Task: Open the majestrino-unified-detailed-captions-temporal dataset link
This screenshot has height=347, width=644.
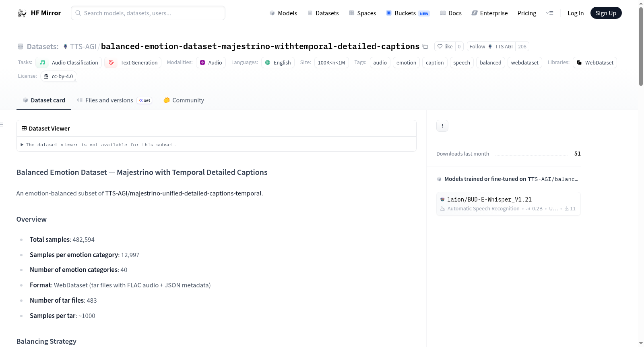Action: click(x=183, y=193)
